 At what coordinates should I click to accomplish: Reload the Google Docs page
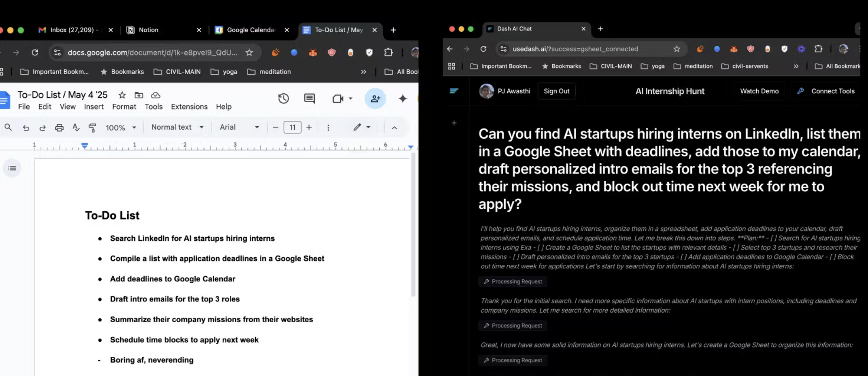(x=35, y=53)
